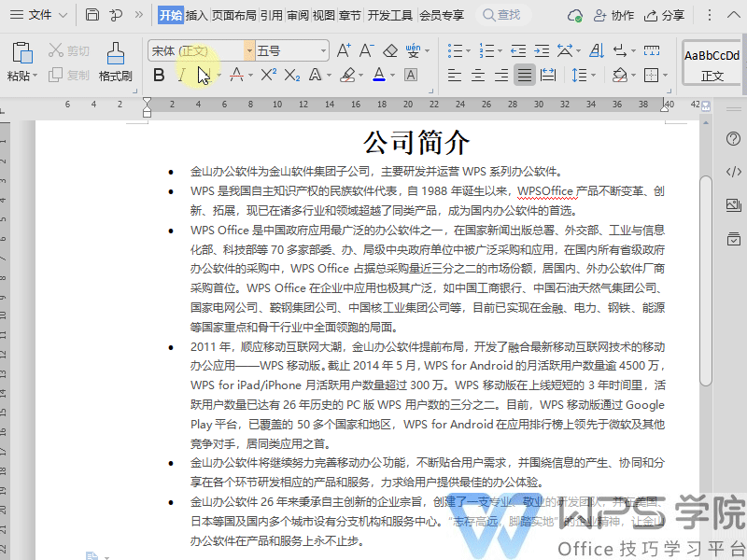Toggle center alignment

click(479, 77)
